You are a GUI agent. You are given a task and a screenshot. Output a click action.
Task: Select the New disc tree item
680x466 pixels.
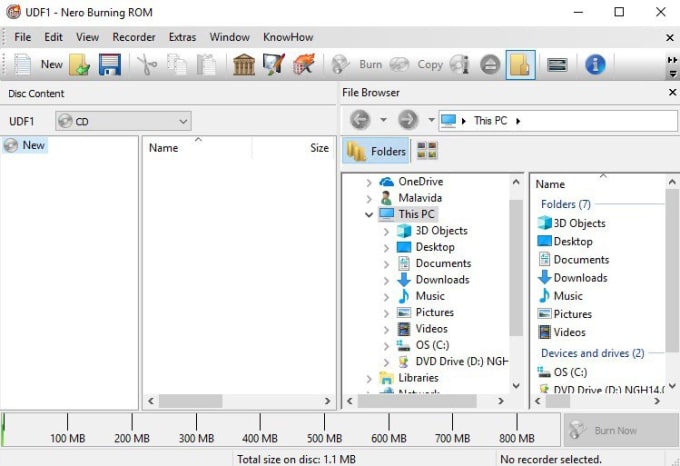coord(25,145)
